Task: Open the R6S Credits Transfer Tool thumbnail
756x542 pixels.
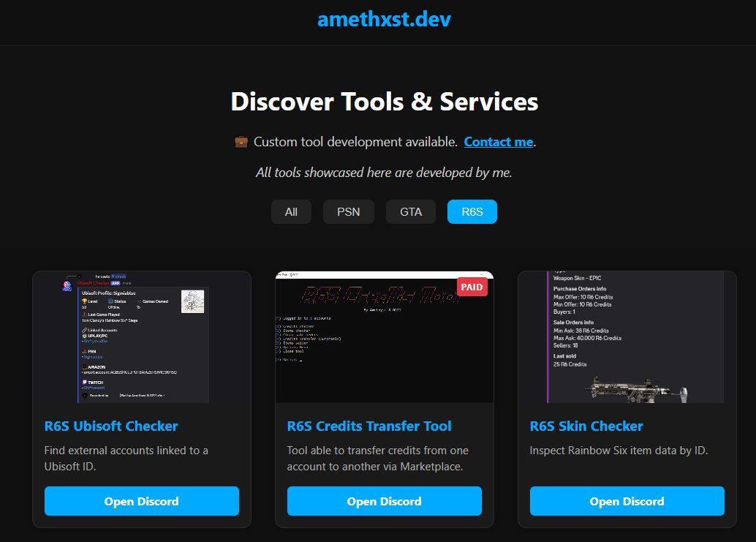Action: click(x=385, y=337)
